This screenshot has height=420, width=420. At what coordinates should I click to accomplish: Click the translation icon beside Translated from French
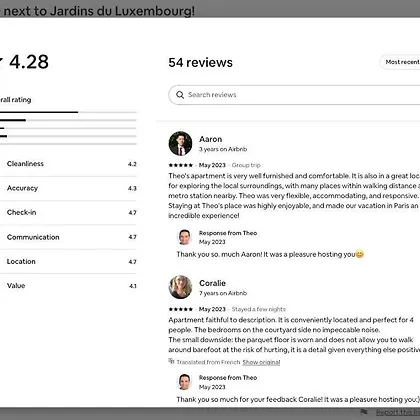click(x=171, y=361)
